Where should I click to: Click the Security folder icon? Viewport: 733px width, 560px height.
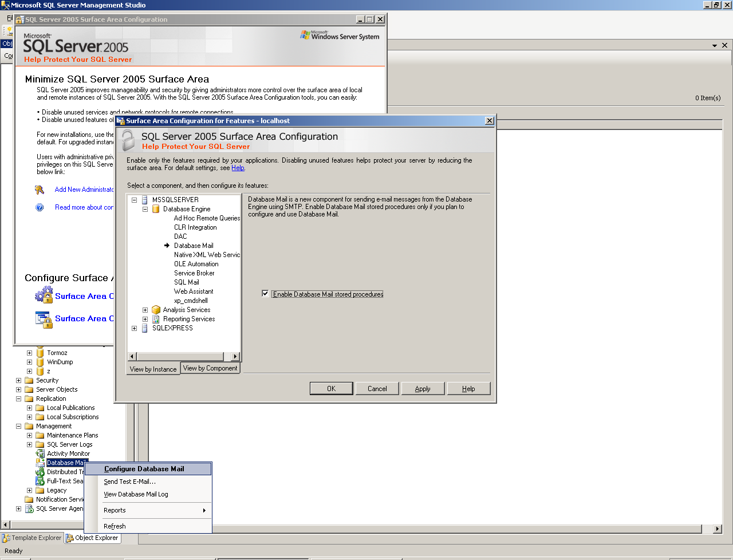(29, 380)
